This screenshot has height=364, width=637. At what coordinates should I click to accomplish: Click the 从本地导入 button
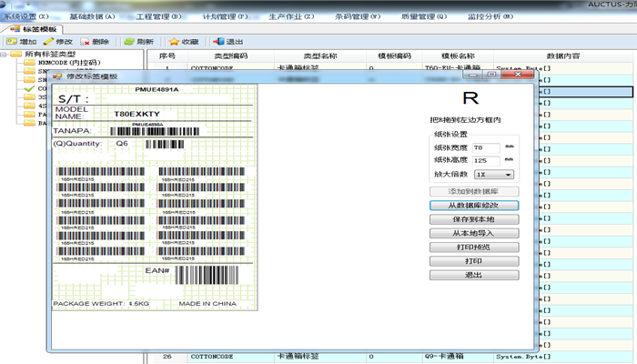point(474,233)
